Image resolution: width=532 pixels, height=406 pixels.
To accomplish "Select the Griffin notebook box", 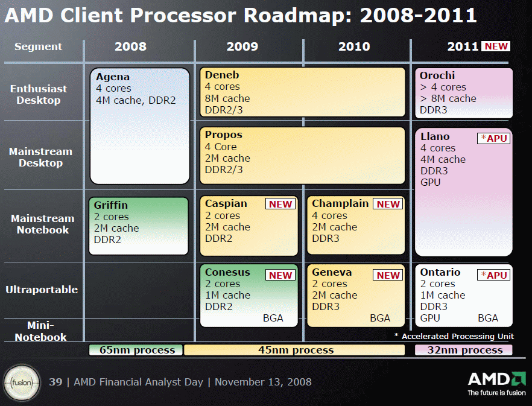I will (139, 226).
